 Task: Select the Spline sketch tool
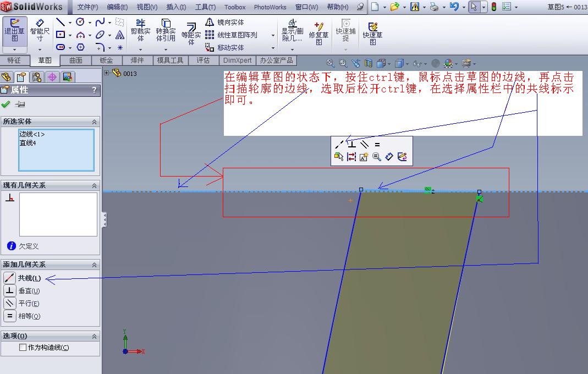pyautogui.click(x=100, y=23)
